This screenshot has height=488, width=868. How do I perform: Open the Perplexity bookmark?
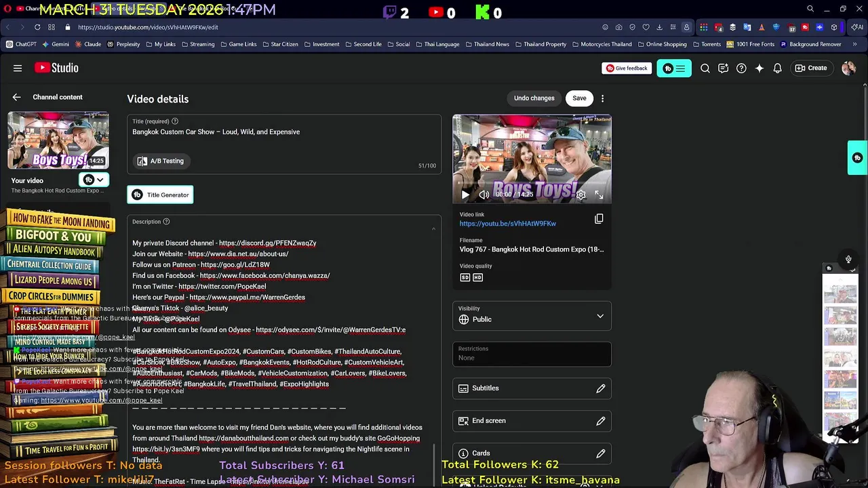click(x=123, y=44)
